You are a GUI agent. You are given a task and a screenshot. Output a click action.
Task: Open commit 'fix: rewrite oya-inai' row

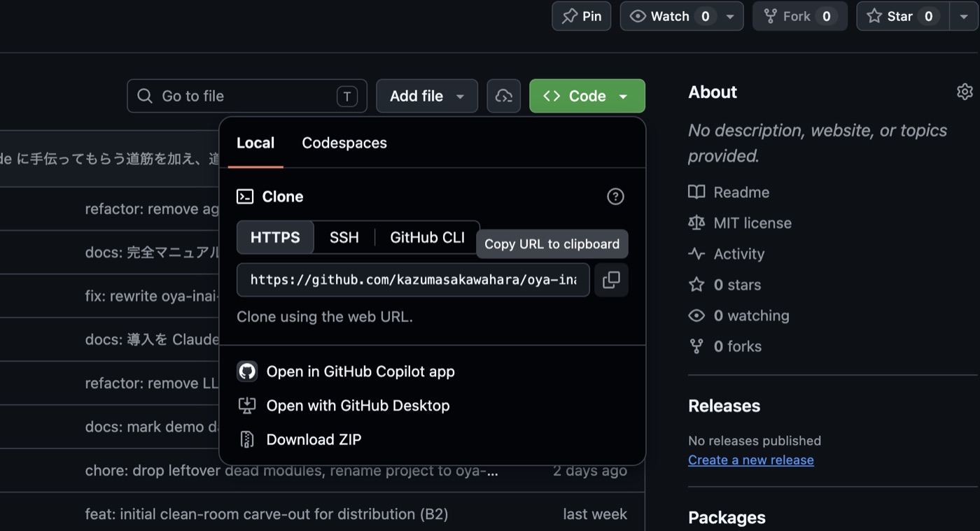(x=152, y=296)
